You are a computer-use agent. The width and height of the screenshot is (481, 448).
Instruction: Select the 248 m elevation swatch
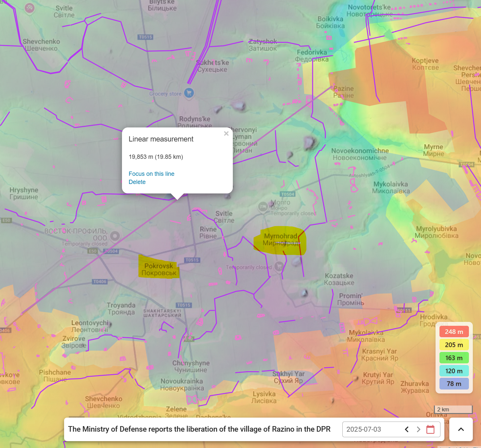pos(454,332)
